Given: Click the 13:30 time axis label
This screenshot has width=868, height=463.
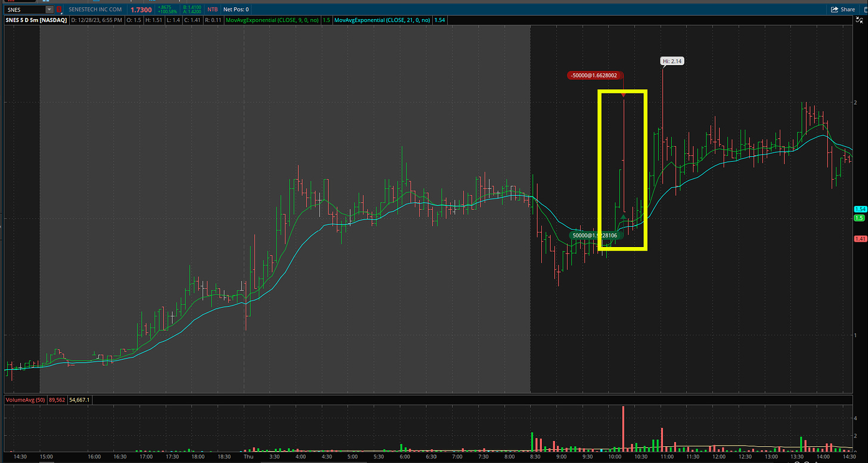Looking at the screenshot, I should [x=798, y=457].
